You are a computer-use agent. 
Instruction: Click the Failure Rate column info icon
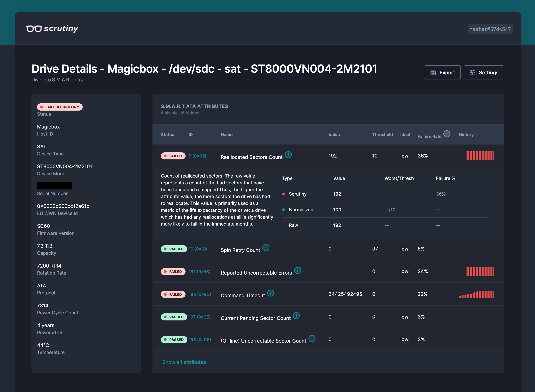coord(447,134)
